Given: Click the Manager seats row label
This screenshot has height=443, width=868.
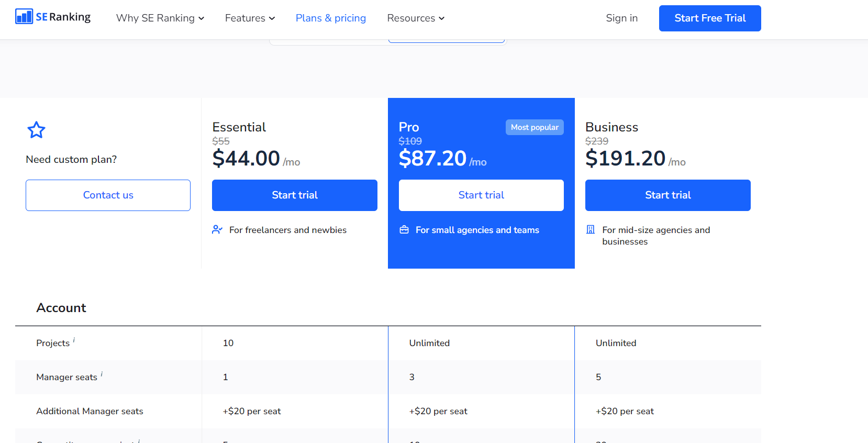Looking at the screenshot, I should point(67,377).
